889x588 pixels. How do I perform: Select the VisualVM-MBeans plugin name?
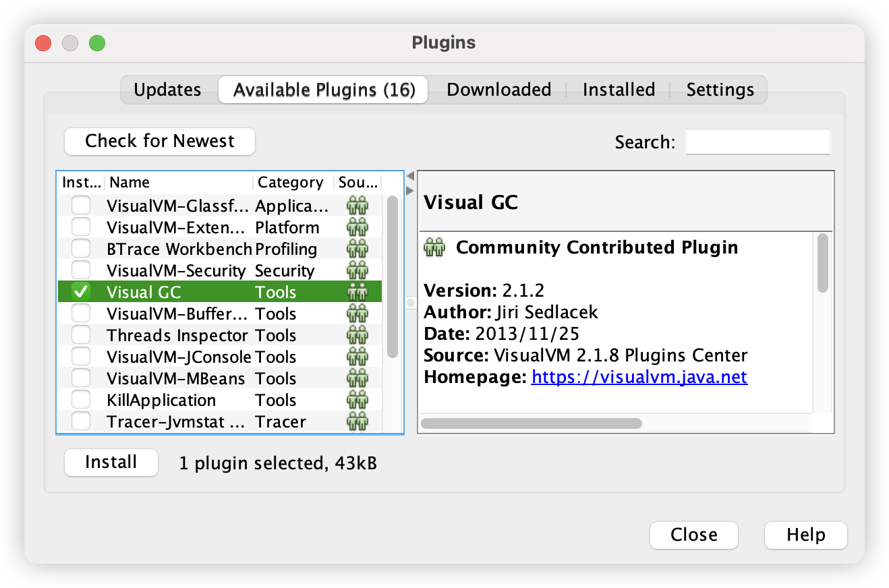click(175, 378)
